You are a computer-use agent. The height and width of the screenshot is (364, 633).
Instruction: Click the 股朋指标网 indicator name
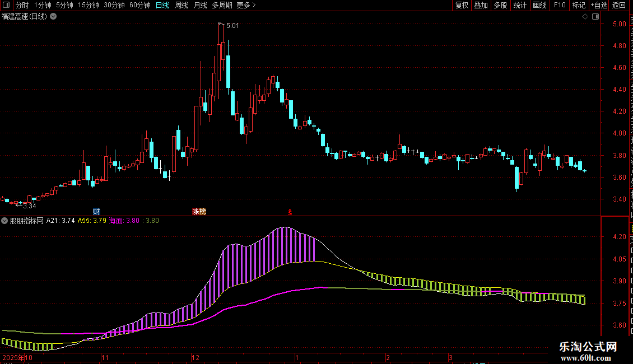point(27,221)
